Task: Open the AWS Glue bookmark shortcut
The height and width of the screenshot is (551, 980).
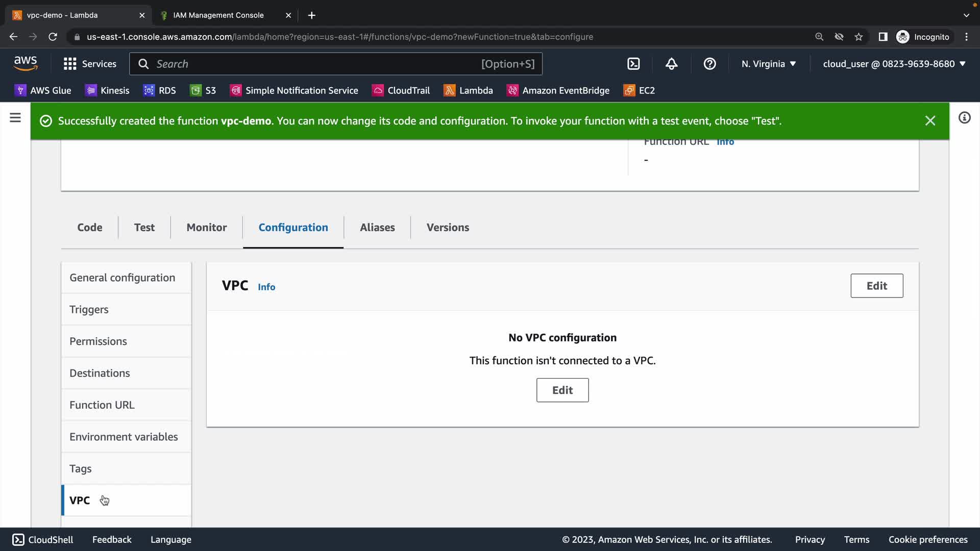Action: coord(43,90)
